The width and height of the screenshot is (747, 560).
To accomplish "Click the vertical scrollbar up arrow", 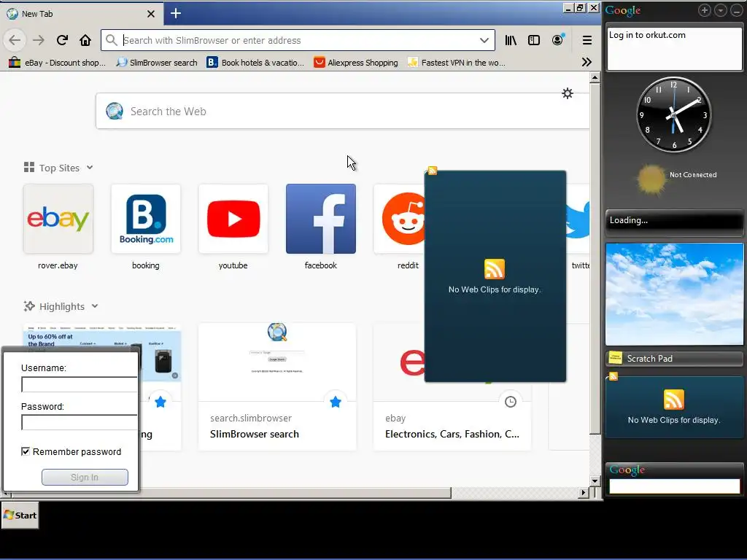I will click(x=595, y=77).
